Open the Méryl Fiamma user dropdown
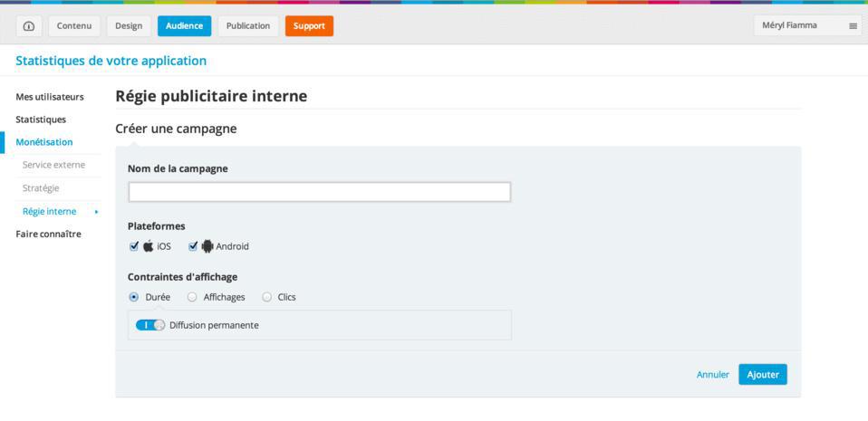 (x=790, y=26)
